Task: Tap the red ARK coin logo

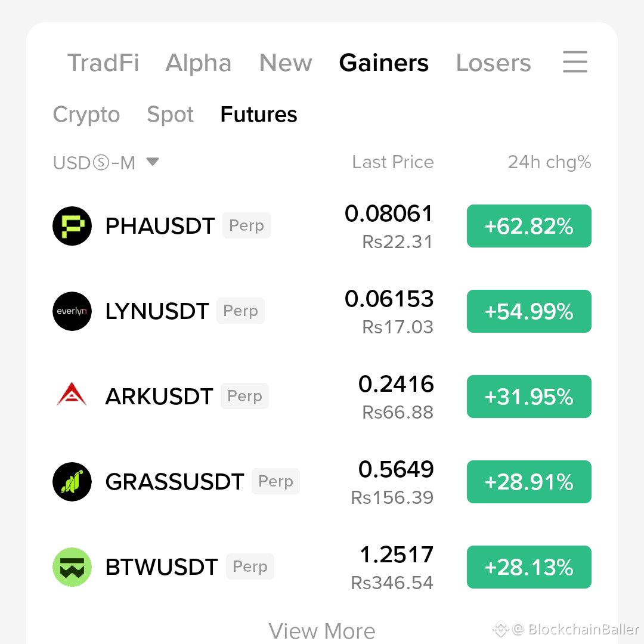Action: 72,395
